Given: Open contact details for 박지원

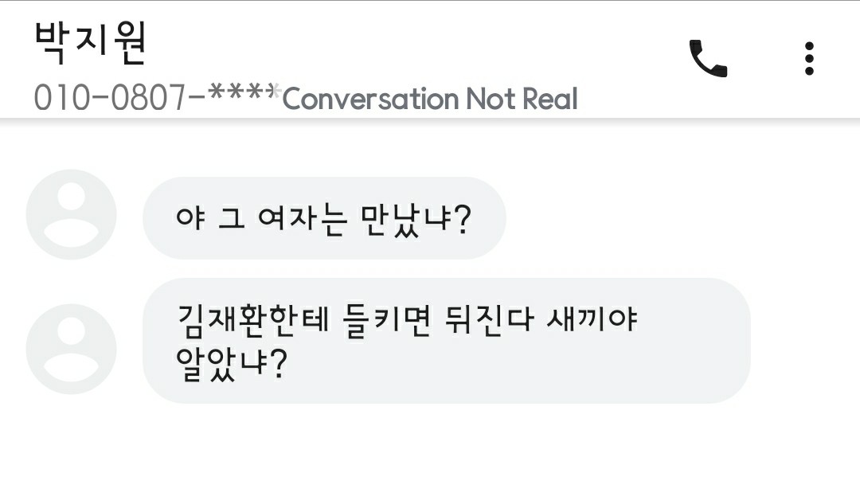Looking at the screenshot, I should (91, 42).
